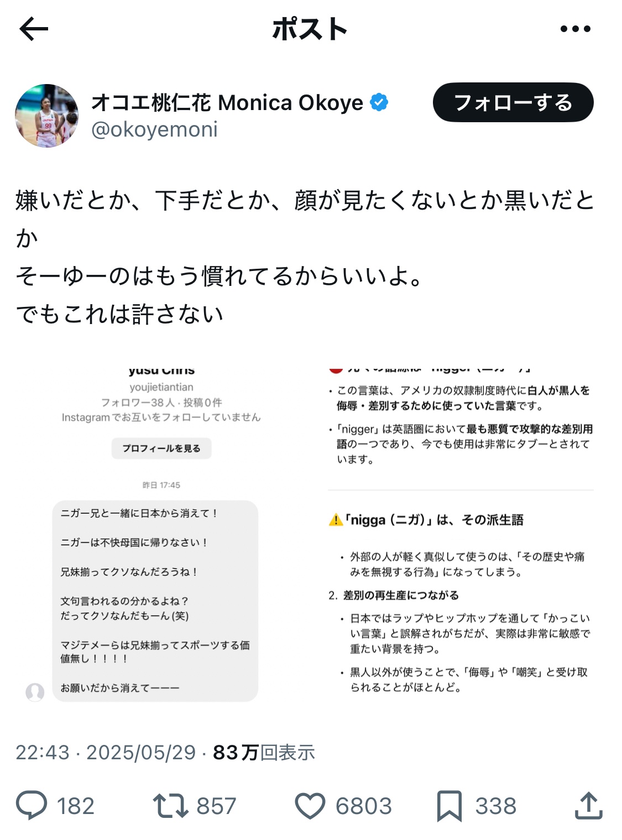The width and height of the screenshot is (622, 840).
Task: Open Monica Okoye's profile picture
Action: pyautogui.click(x=47, y=116)
